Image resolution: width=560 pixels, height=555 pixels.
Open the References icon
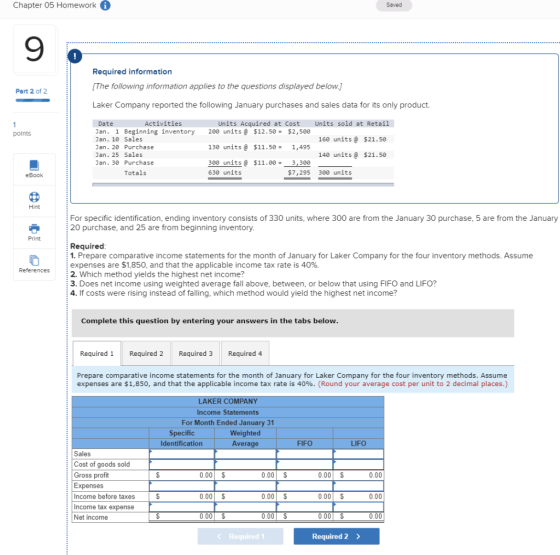pyautogui.click(x=34, y=260)
